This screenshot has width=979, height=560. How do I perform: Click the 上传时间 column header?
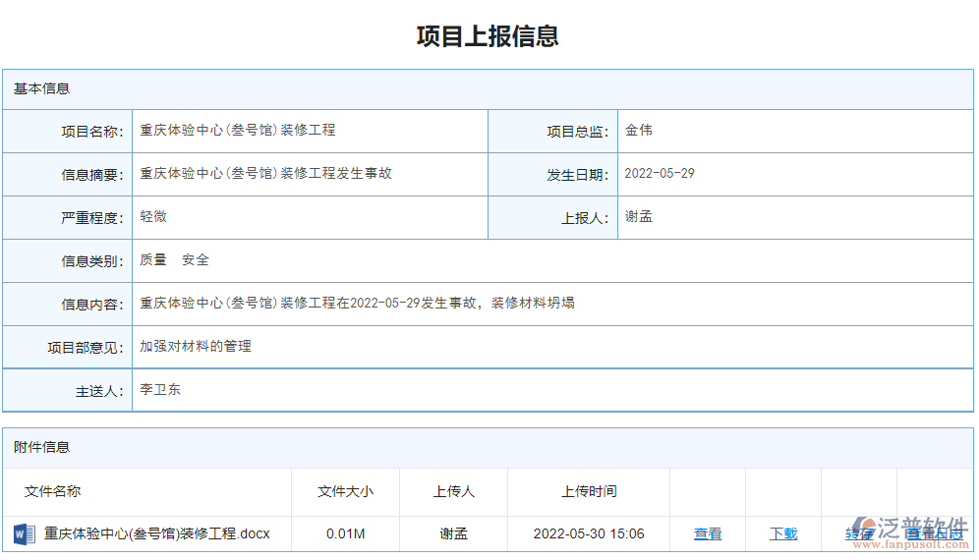pyautogui.click(x=589, y=491)
